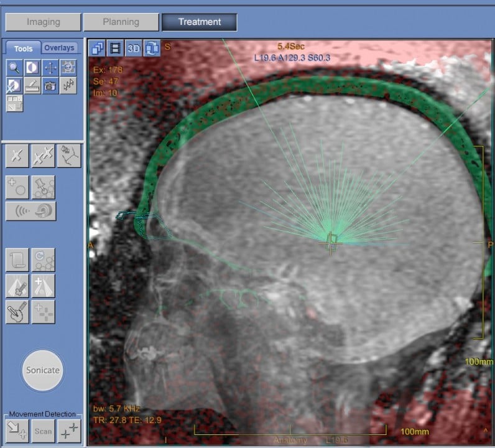Select the magnifying glass zoom tool
This screenshot has width=495, height=448.
pos(14,67)
